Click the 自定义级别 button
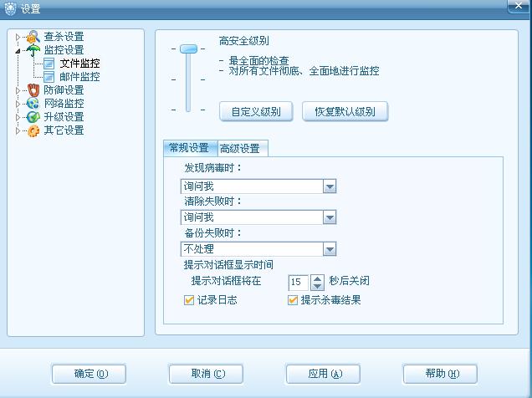The height and width of the screenshot is (398, 532). point(256,111)
